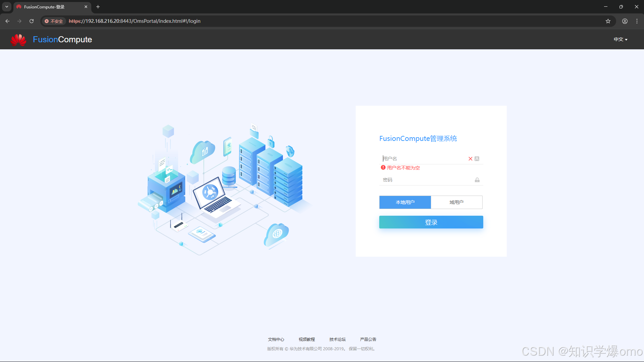Open the browser three-dot menu

click(x=637, y=21)
